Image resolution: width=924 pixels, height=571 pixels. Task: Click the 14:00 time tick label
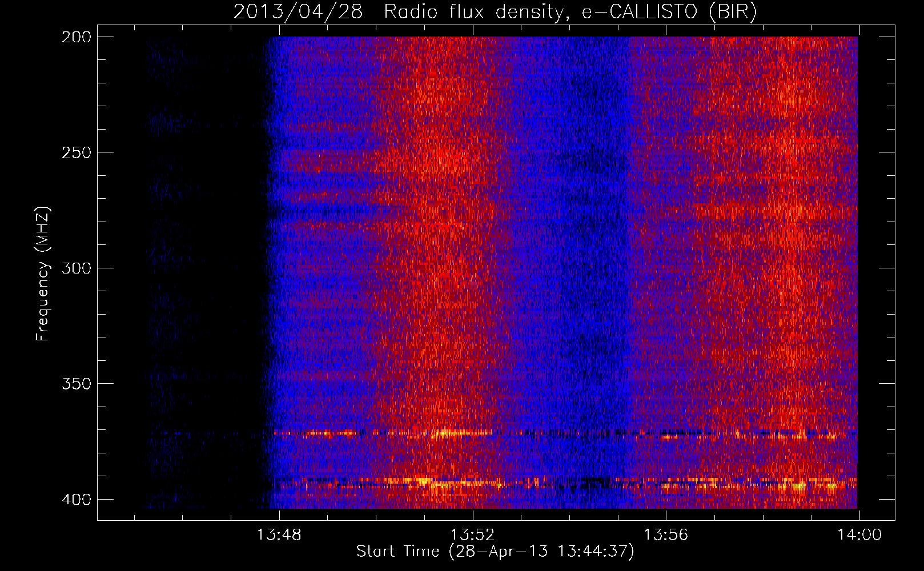click(859, 535)
